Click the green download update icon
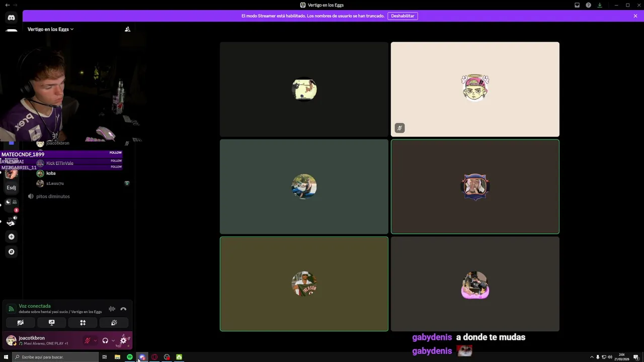644x362 pixels. 600,5
